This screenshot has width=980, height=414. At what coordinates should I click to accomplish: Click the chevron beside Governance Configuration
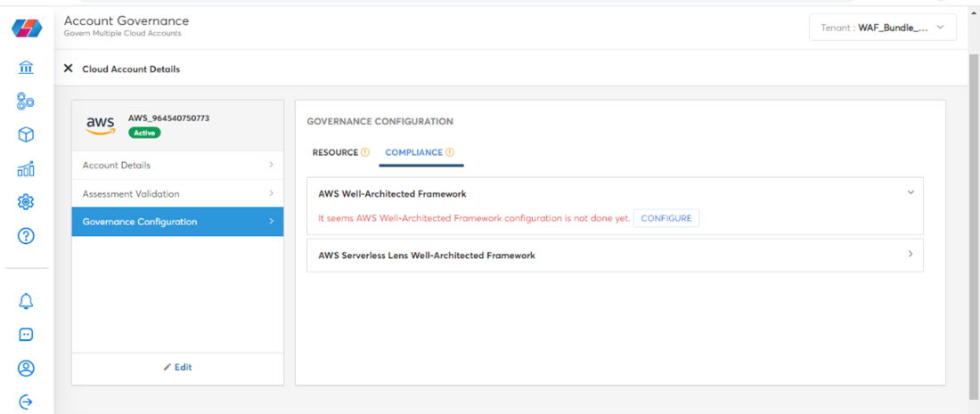(271, 222)
